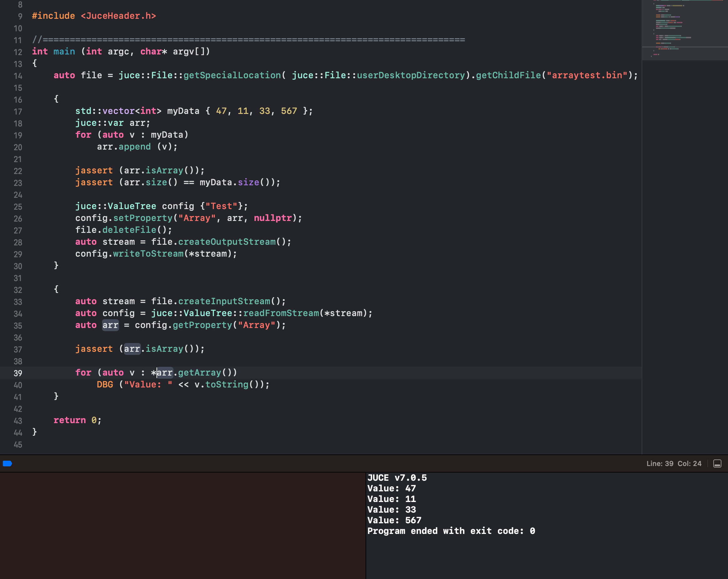Click the userDesktopDirectory enum value
728x579 pixels.
click(411, 75)
